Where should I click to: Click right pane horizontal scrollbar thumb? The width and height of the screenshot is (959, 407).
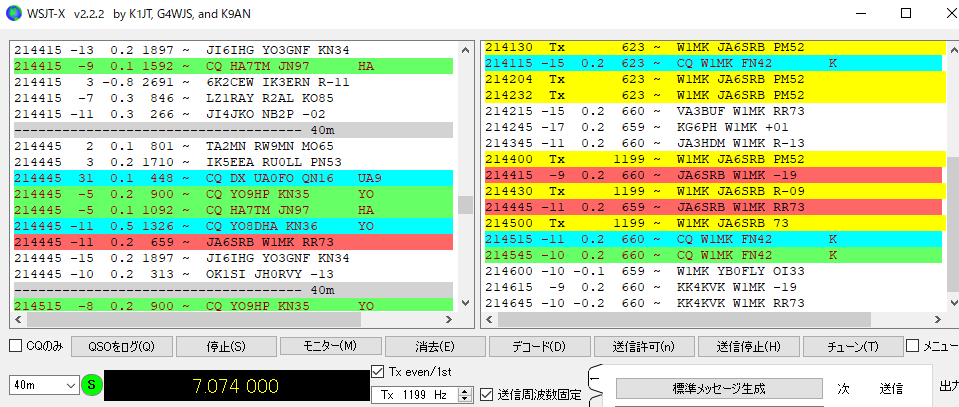[684, 319]
